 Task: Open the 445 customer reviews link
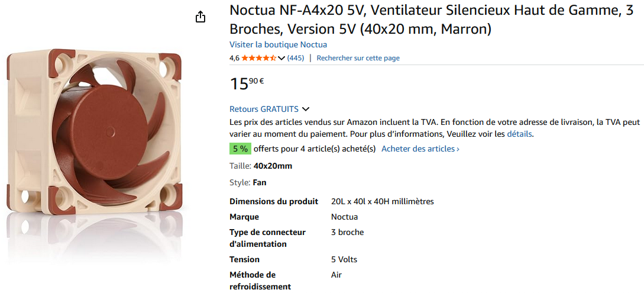coord(296,58)
